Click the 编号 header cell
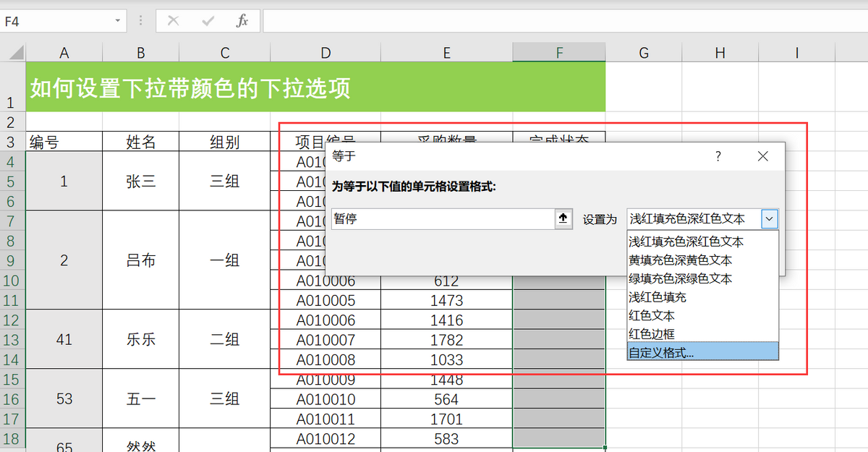This screenshot has width=868, height=452. click(x=64, y=142)
